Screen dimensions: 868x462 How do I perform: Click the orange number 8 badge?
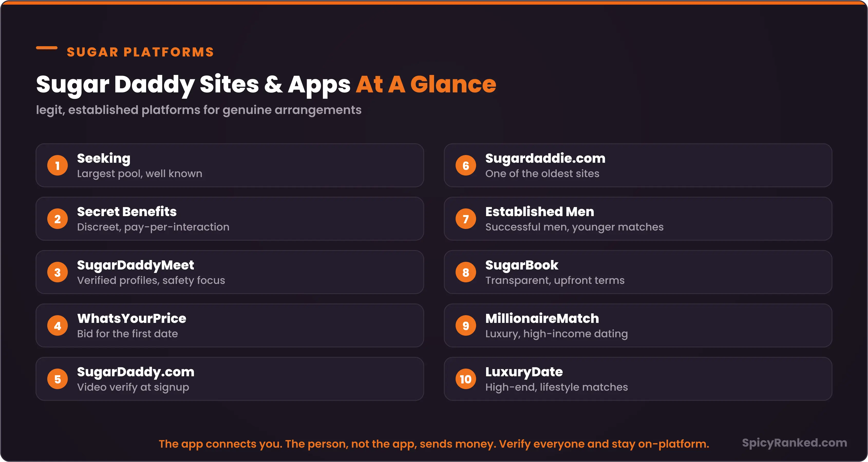coord(466,272)
